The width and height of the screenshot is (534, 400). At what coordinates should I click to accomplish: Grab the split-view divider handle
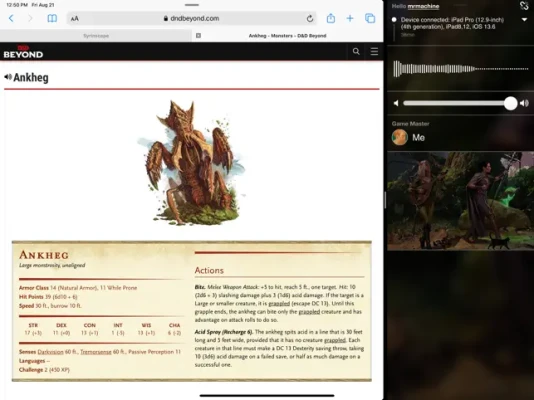click(385, 200)
